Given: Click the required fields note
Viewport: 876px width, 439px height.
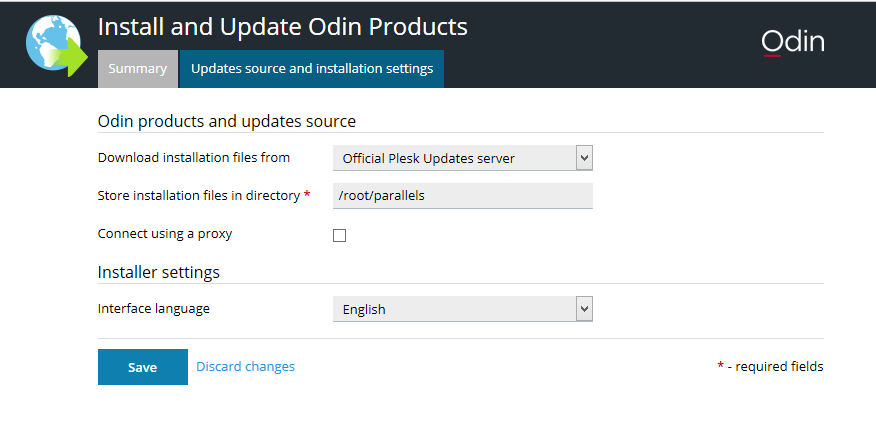Looking at the screenshot, I should click(x=770, y=366).
